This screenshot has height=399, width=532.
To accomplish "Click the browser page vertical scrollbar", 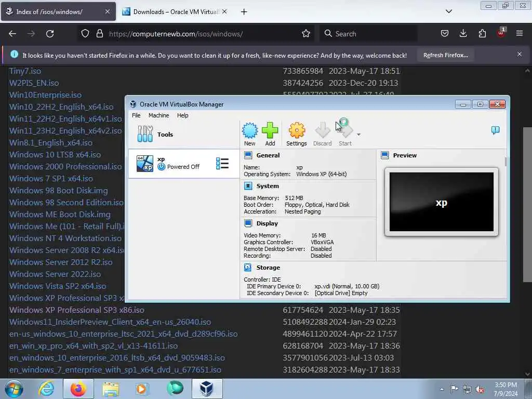I will 527,205.
